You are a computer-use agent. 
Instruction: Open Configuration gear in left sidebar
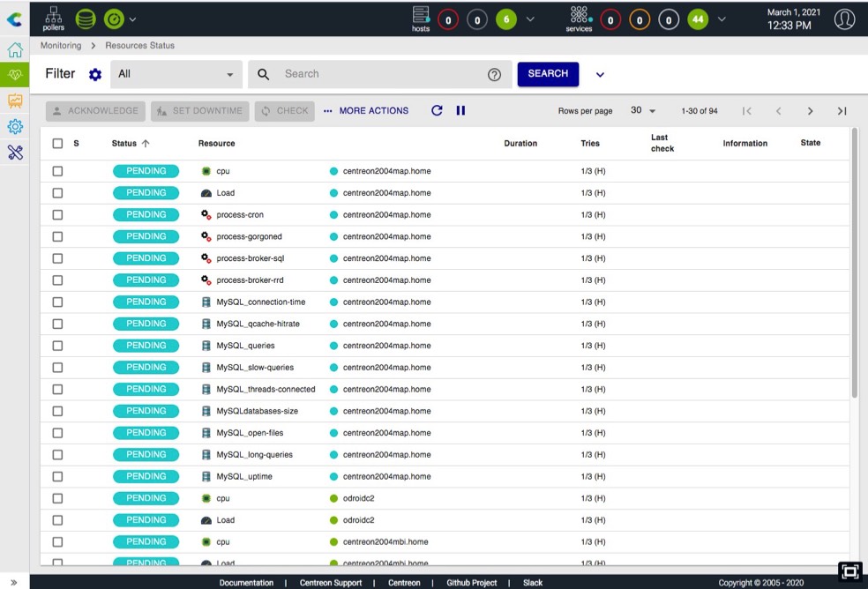[15, 127]
